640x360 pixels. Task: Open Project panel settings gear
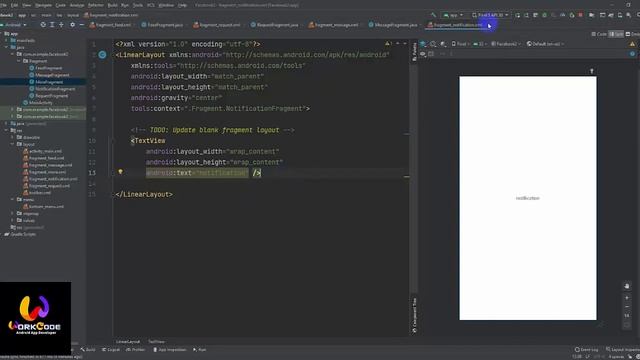point(73,25)
